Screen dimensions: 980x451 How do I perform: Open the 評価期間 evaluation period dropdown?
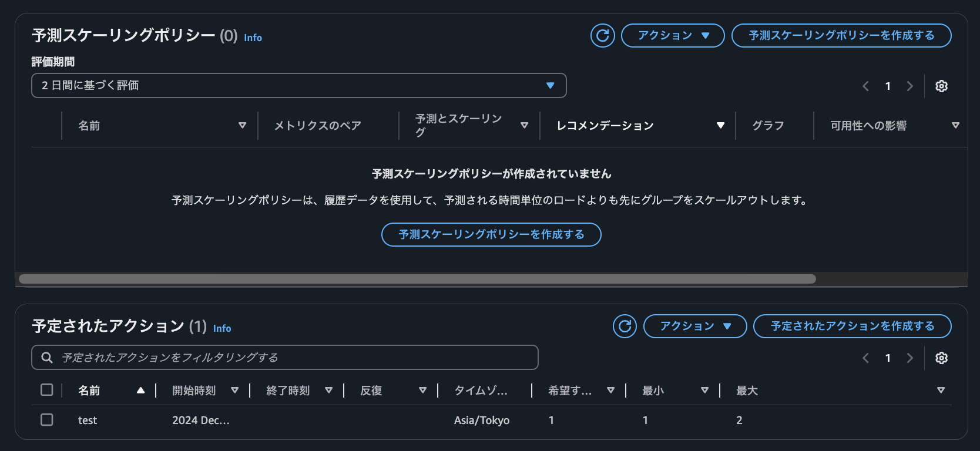pos(298,85)
